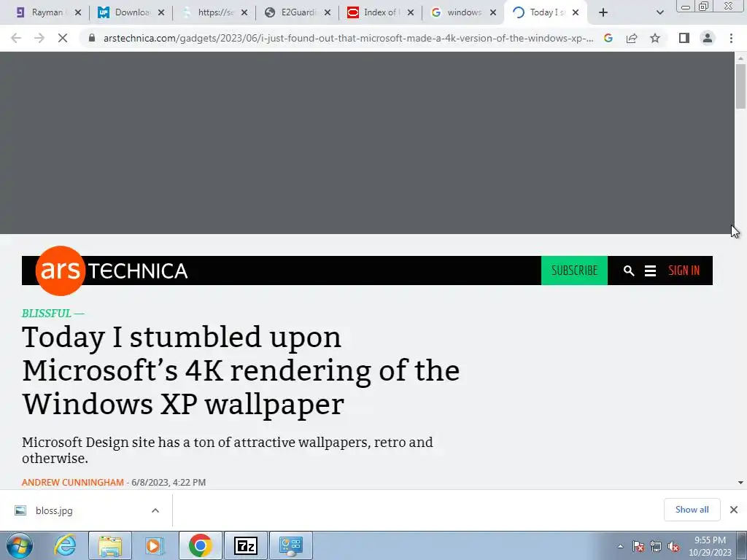The width and height of the screenshot is (747, 560).
Task: Open Ars Technica site search
Action: [x=628, y=271]
